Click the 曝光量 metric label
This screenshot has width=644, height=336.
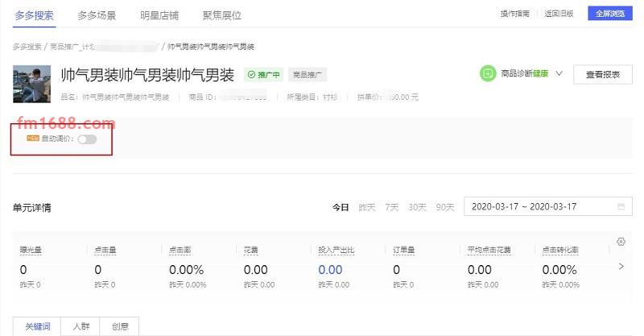click(x=31, y=250)
